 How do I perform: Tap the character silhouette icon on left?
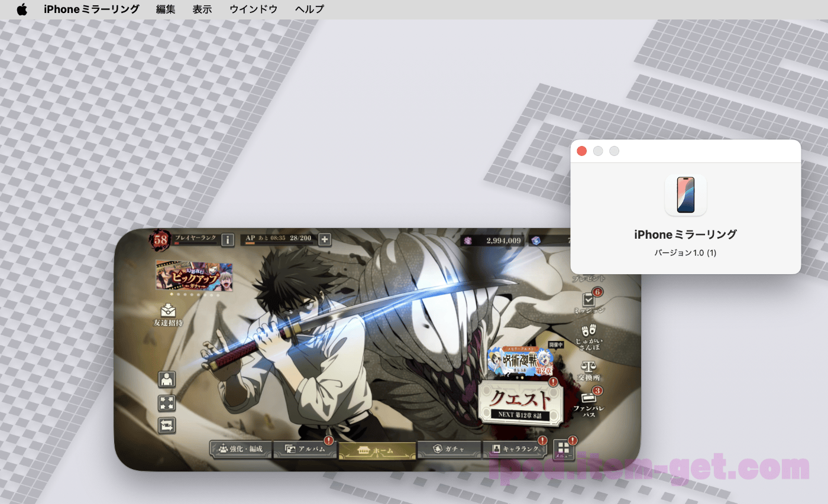click(167, 379)
